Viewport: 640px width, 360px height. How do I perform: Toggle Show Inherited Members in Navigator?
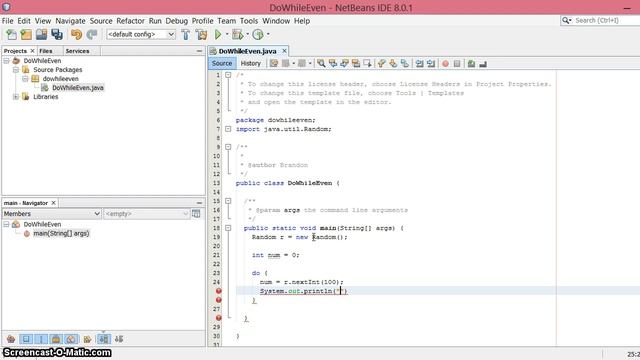point(11,339)
